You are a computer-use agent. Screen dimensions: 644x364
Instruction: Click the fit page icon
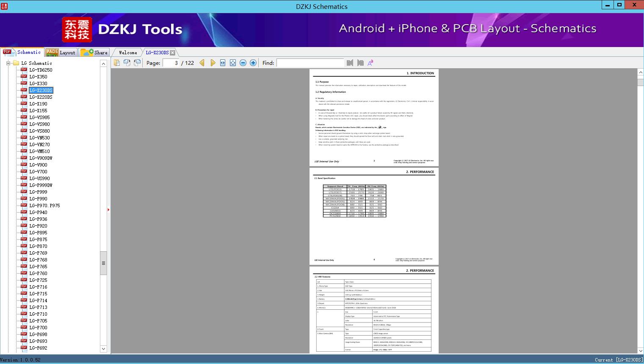pyautogui.click(x=233, y=63)
